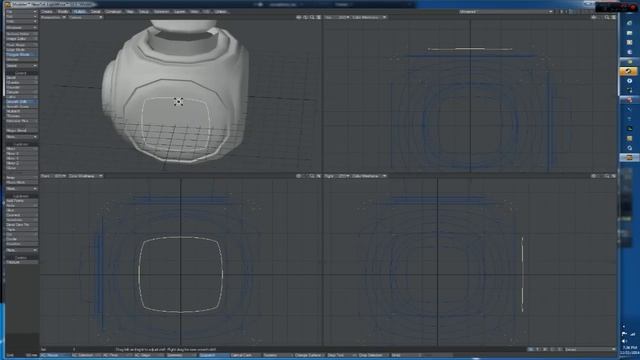Viewport: 640px width, 360px height.
Task: Select the Extrude tool
Action: pyautogui.click(x=22, y=92)
